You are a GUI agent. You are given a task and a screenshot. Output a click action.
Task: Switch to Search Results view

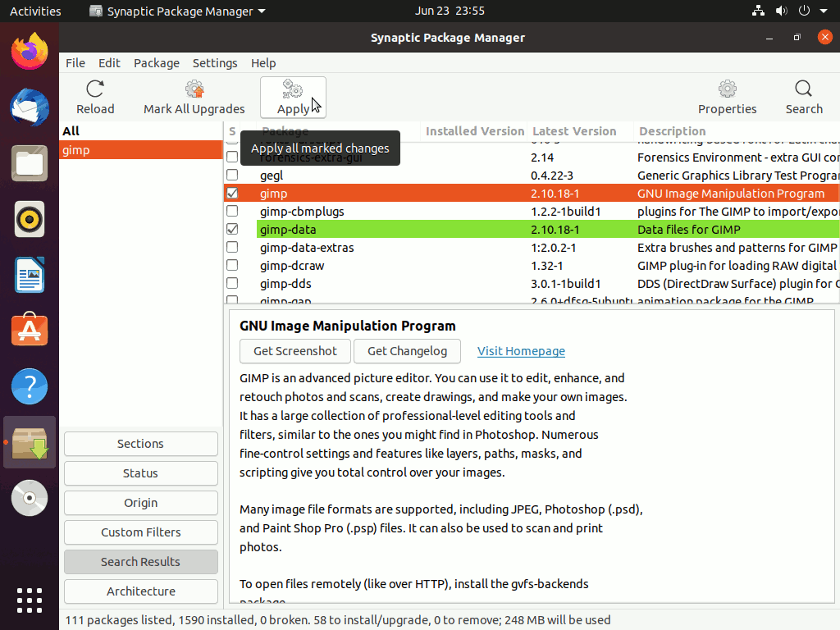tap(141, 561)
